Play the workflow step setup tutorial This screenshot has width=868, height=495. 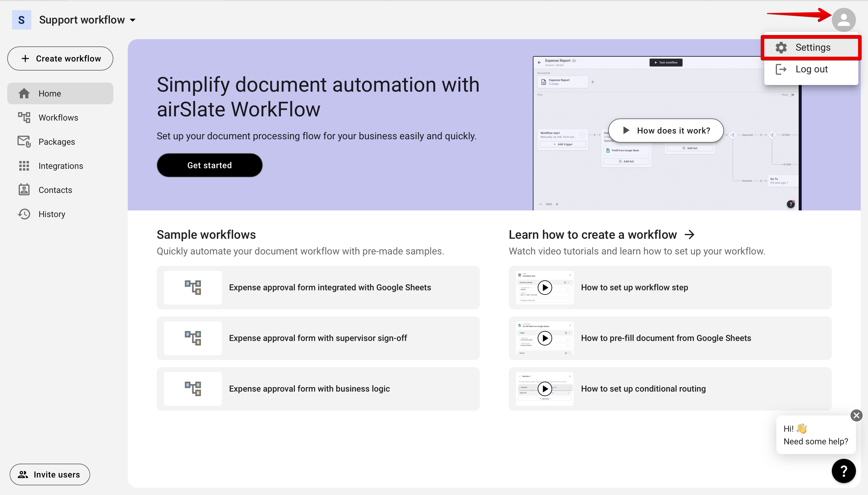click(x=545, y=287)
